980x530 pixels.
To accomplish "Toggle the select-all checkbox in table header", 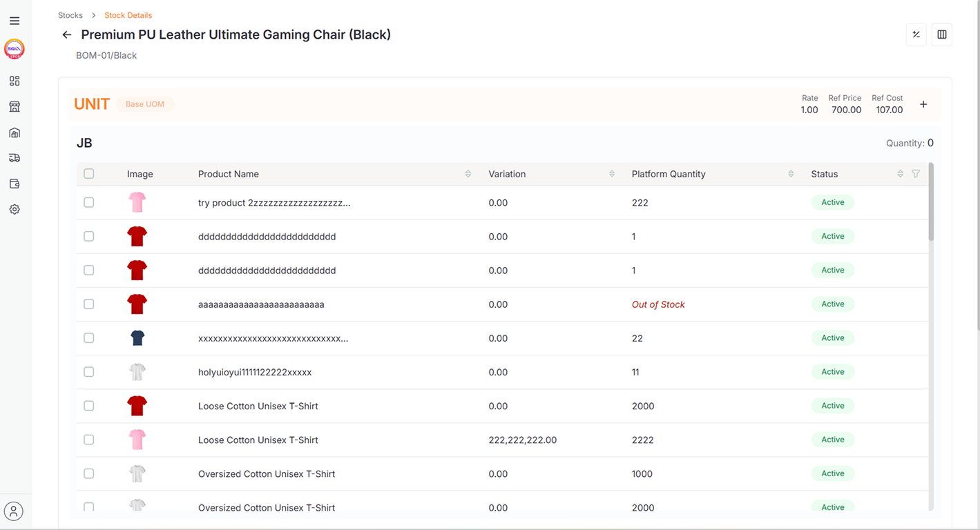I will coord(89,174).
